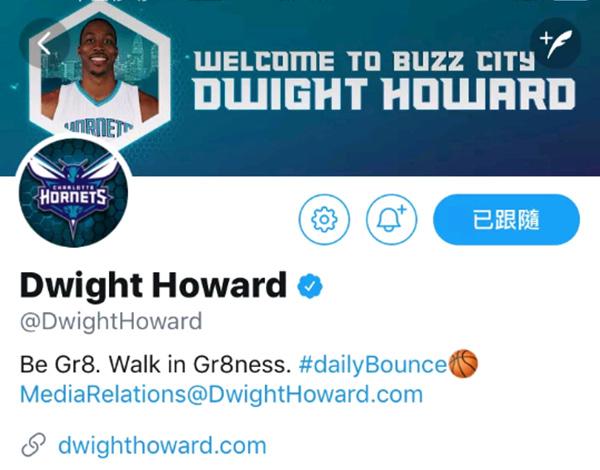This screenshot has height=470, width=600.
Task: Turn on notifications via bell icon
Action: [391, 219]
